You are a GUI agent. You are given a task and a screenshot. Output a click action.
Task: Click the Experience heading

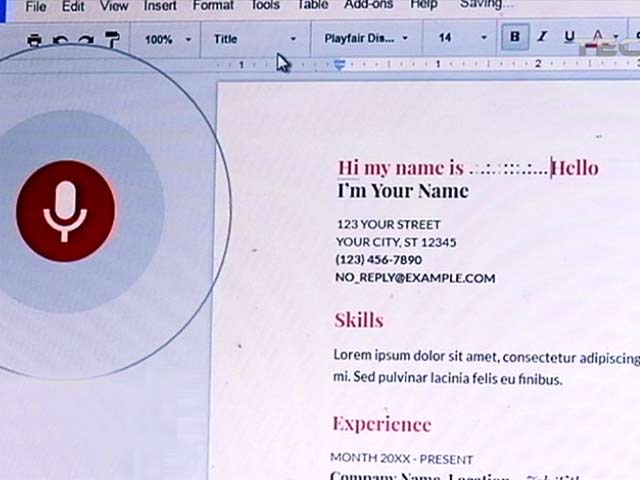point(382,424)
